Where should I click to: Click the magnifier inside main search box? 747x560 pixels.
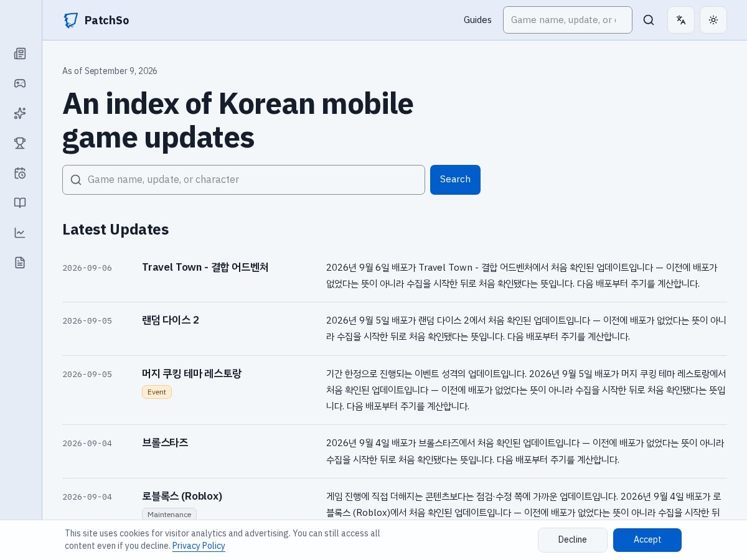coord(76,180)
